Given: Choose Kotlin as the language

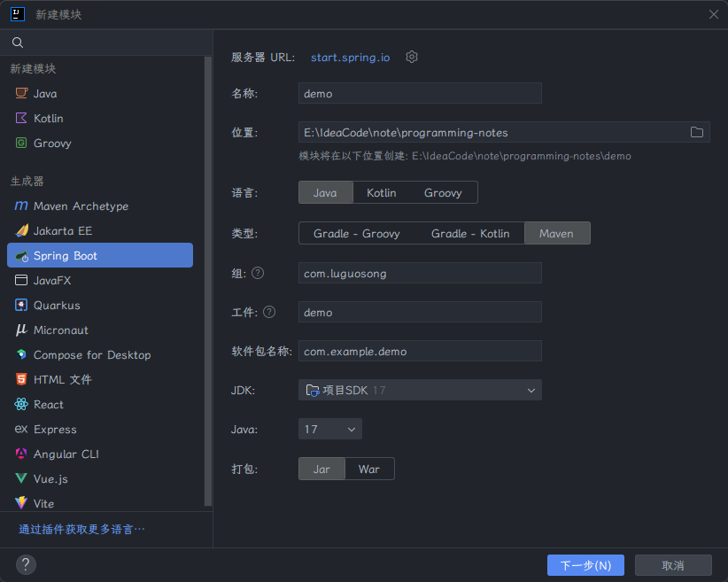Looking at the screenshot, I should point(381,192).
